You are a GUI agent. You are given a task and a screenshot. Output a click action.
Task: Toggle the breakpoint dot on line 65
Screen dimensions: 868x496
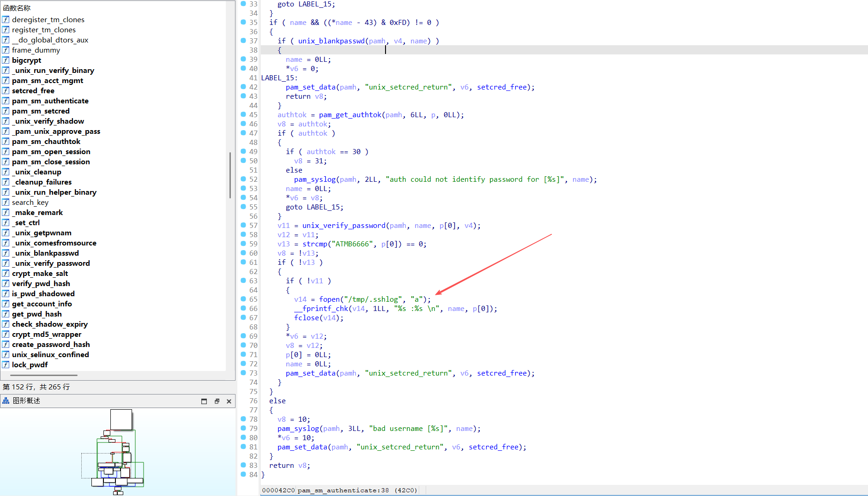point(243,299)
